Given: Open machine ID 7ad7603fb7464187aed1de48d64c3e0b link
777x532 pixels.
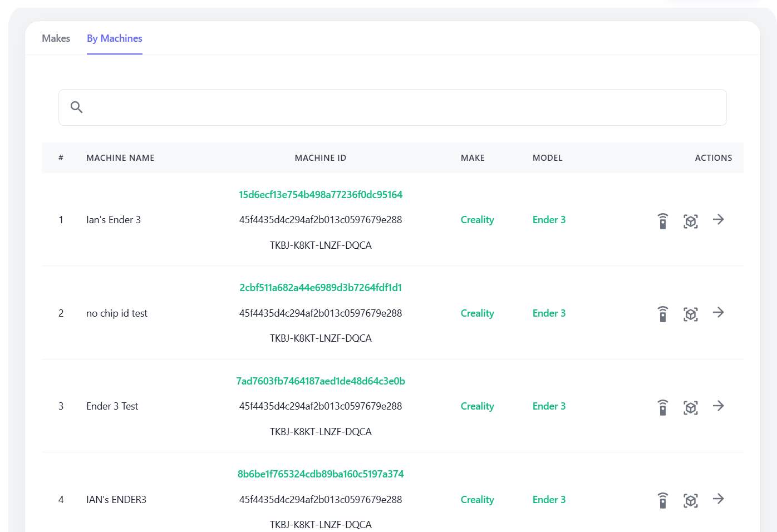Looking at the screenshot, I should [x=321, y=381].
